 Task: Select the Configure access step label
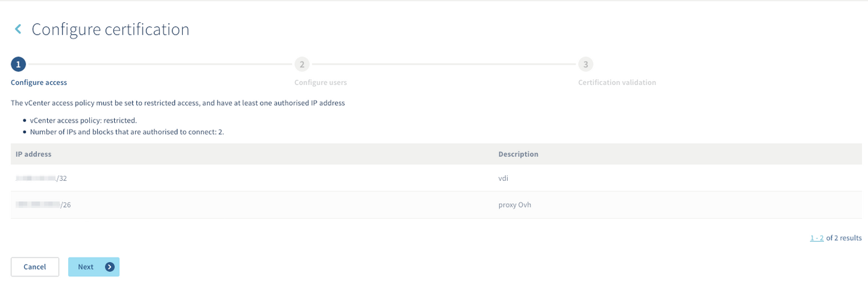(39, 82)
